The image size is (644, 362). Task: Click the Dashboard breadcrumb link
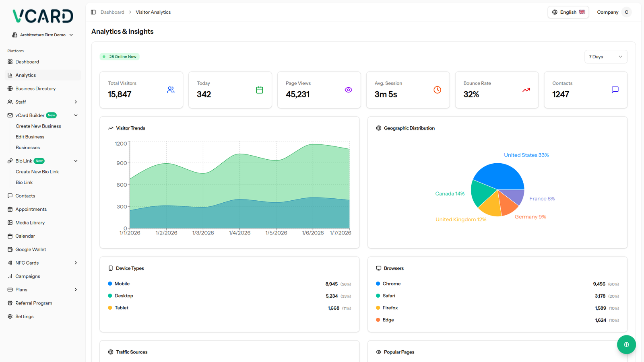pos(112,12)
